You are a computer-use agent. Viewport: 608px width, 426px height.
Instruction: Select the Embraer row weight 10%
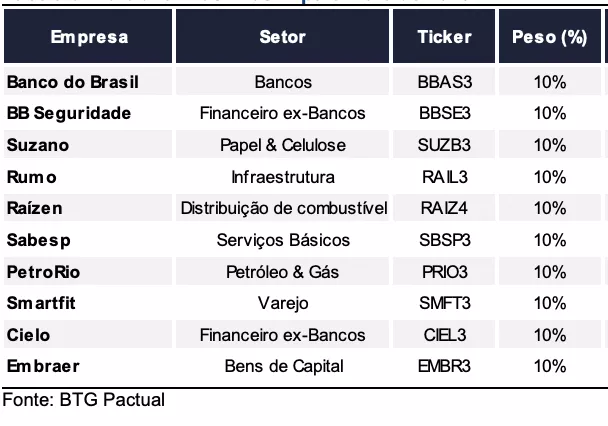tap(550, 366)
